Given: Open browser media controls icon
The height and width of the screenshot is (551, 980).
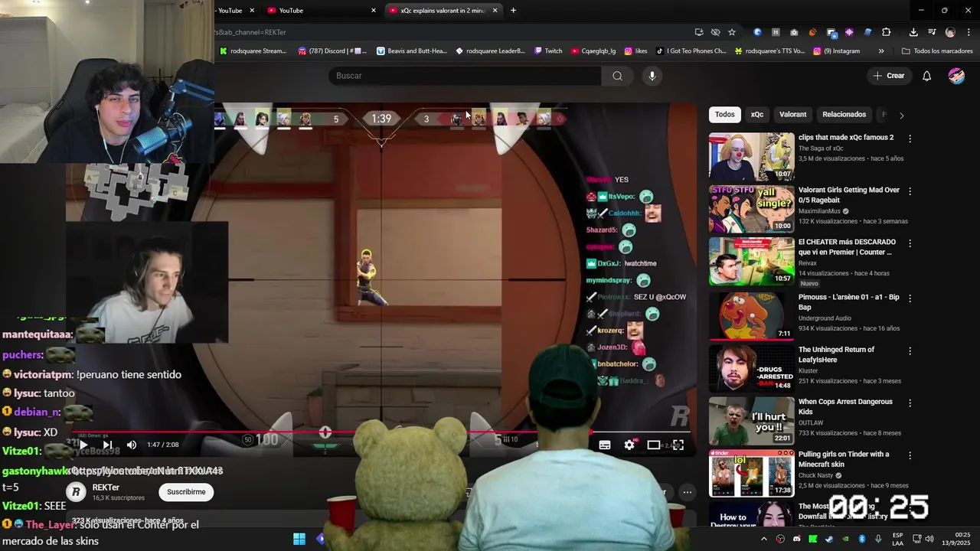Looking at the screenshot, I should coord(932,32).
